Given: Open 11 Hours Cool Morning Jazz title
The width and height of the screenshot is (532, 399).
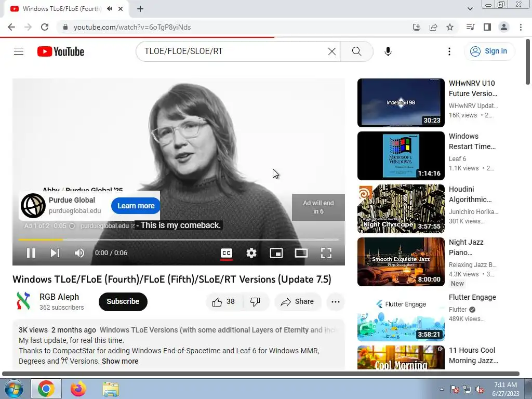Looking at the screenshot, I should pos(473,355).
